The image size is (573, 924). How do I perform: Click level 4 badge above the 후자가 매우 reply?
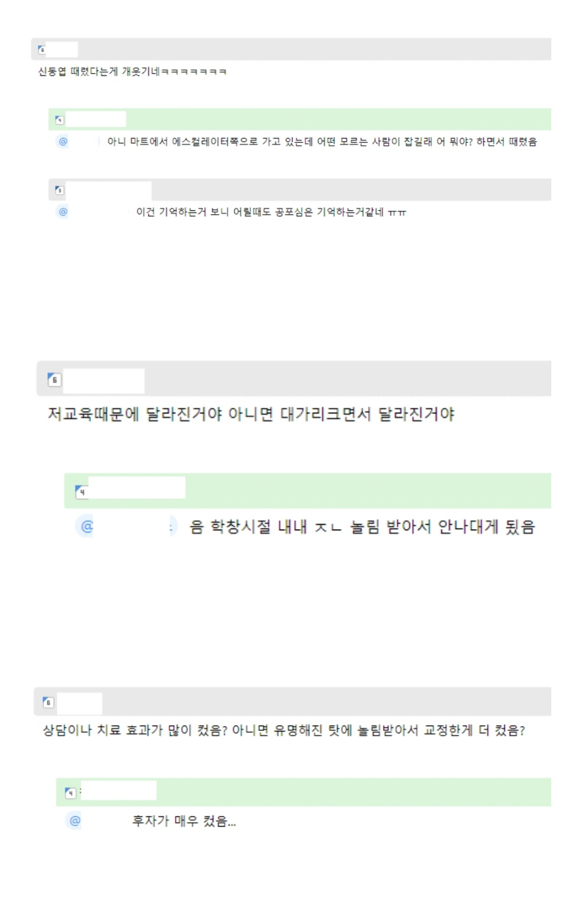click(70, 793)
